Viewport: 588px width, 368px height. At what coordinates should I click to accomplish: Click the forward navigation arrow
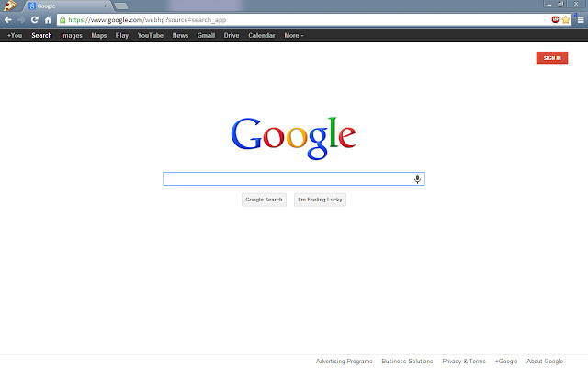(21, 20)
